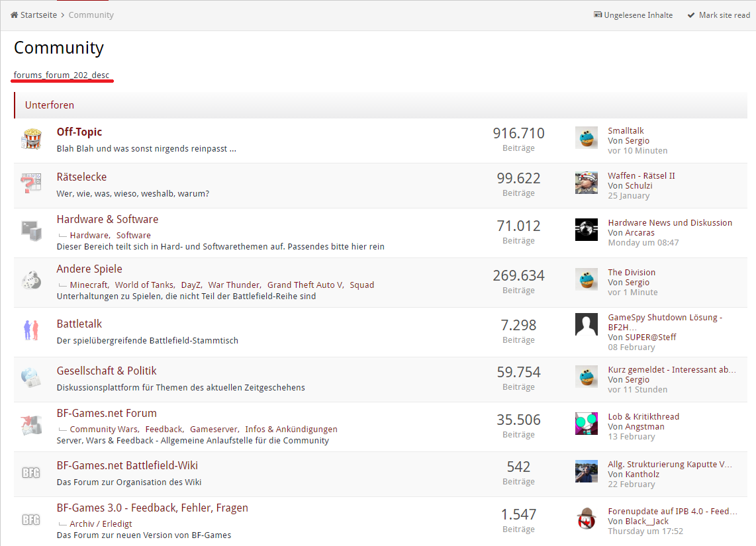The height and width of the screenshot is (546, 756).
Task: Open 'Lob & Kritikthread' latest topic
Action: point(643,417)
